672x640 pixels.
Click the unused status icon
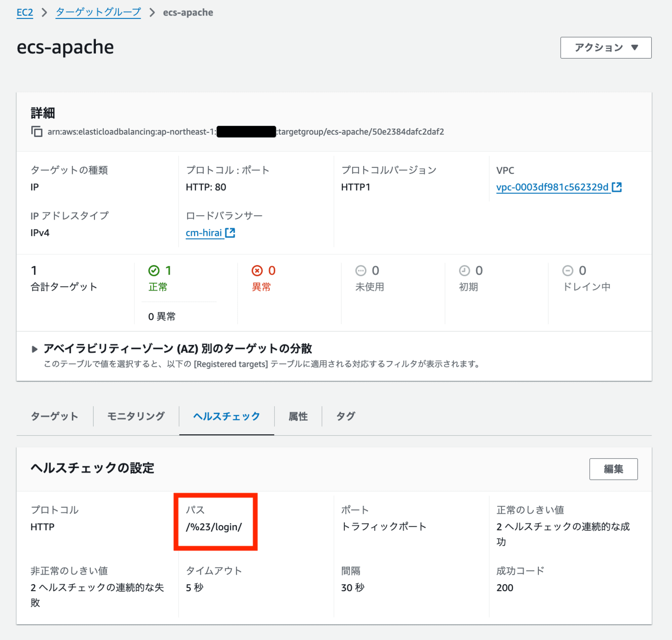tap(361, 271)
